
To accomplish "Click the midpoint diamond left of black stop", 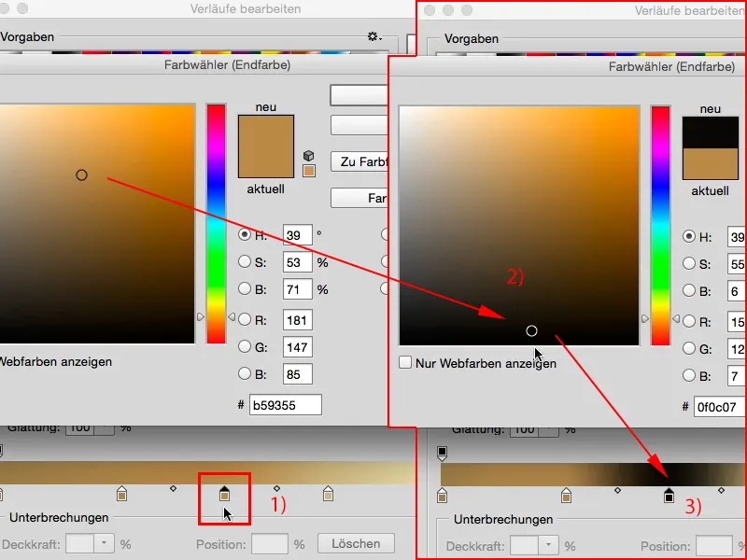I will (617, 490).
